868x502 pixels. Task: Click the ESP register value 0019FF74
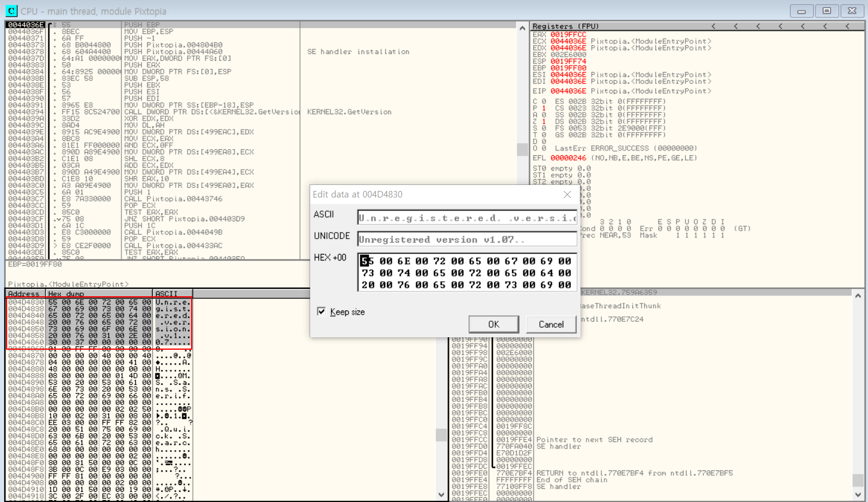pos(568,61)
